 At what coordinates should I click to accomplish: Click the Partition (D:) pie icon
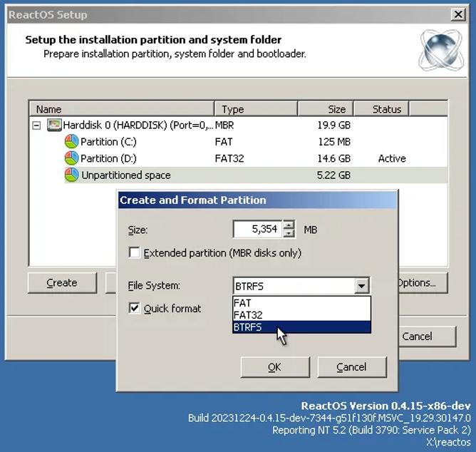click(x=72, y=158)
